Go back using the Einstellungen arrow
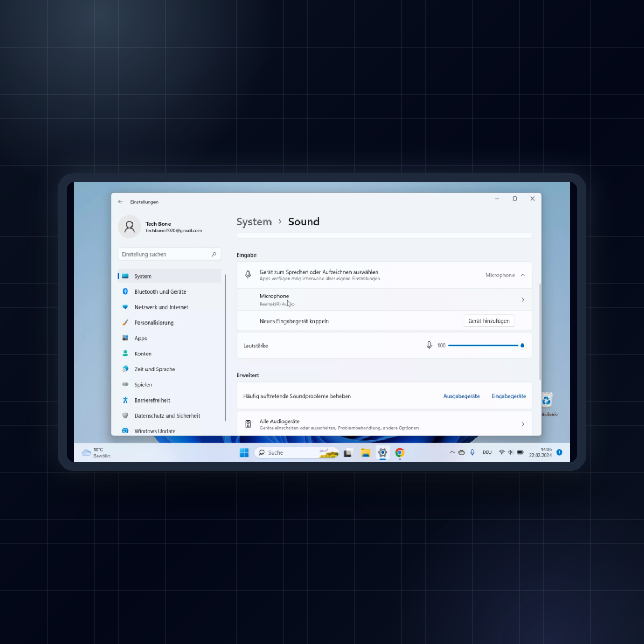 point(120,202)
